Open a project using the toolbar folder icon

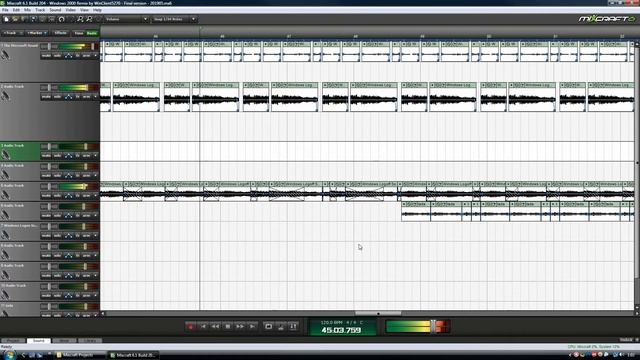(x=15, y=19)
